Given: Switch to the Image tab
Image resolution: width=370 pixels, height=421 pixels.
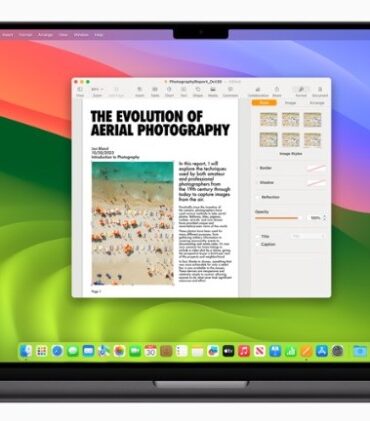Looking at the screenshot, I should [x=290, y=103].
